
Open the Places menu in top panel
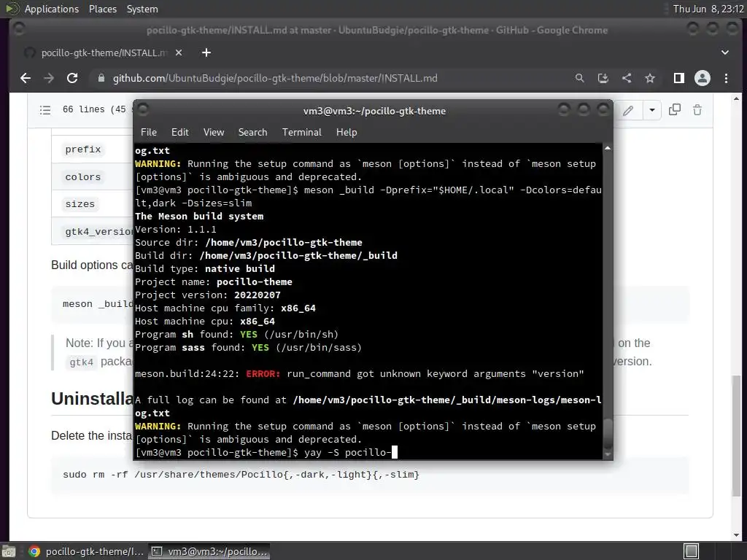102,9
